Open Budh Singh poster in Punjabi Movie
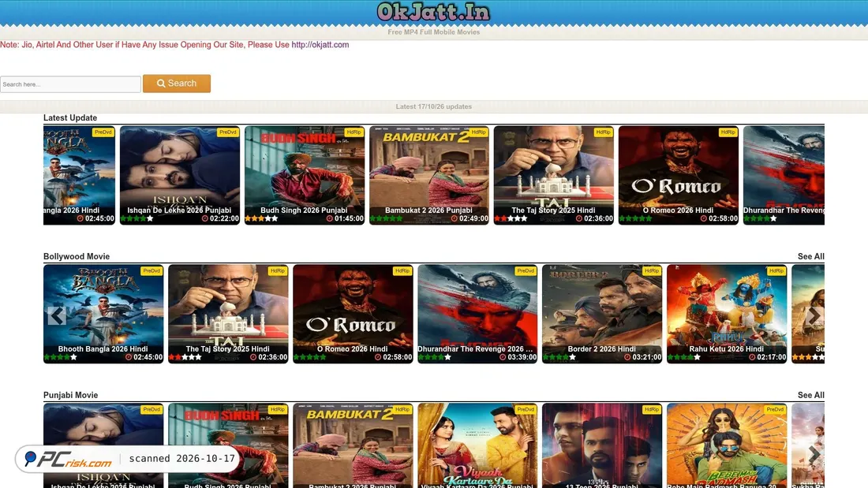The width and height of the screenshot is (868, 488). 228,445
